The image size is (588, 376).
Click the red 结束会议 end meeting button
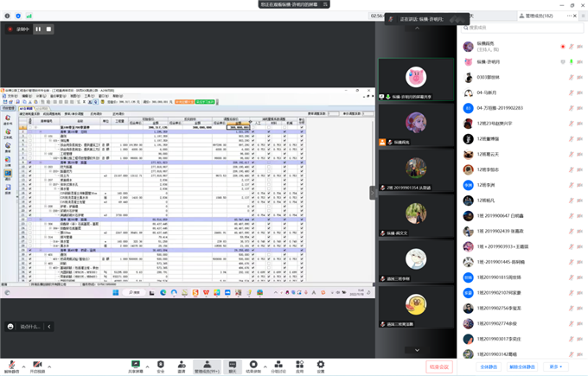click(439, 366)
